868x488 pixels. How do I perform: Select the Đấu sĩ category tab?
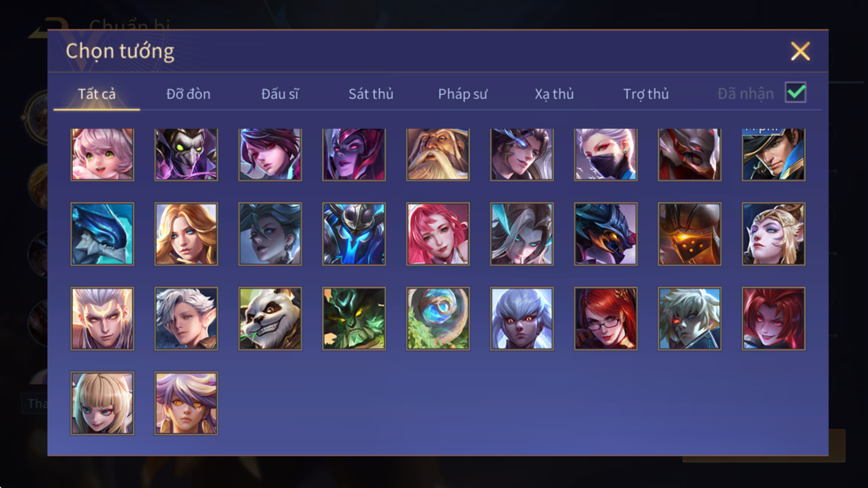tap(279, 94)
